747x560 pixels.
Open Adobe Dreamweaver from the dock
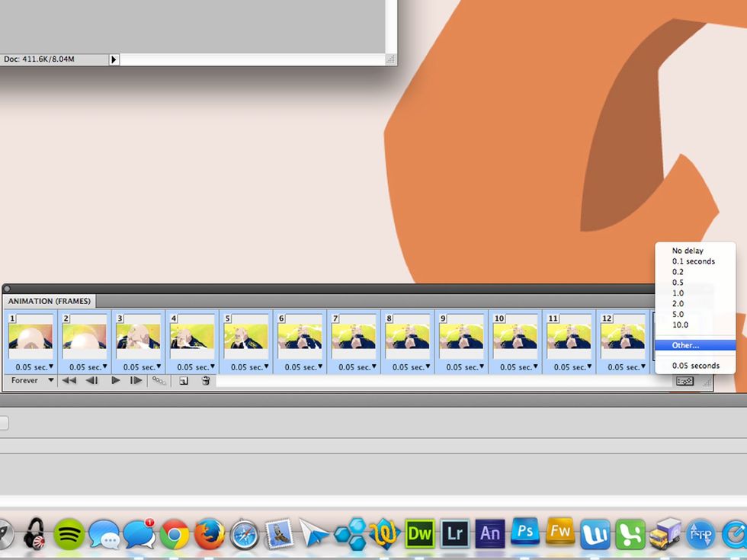click(x=418, y=534)
